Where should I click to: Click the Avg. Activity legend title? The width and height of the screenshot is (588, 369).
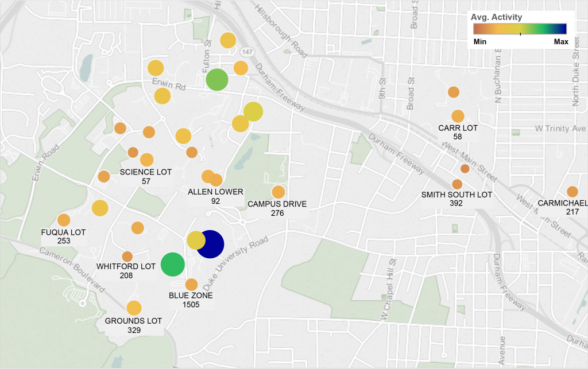click(495, 17)
